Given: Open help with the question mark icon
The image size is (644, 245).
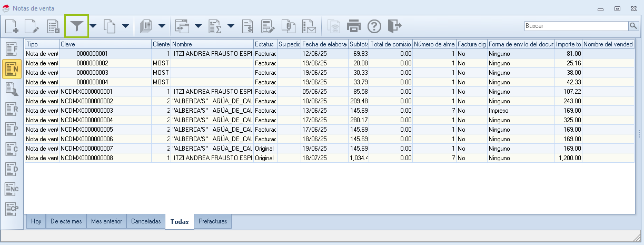Looking at the screenshot, I should pos(374,26).
